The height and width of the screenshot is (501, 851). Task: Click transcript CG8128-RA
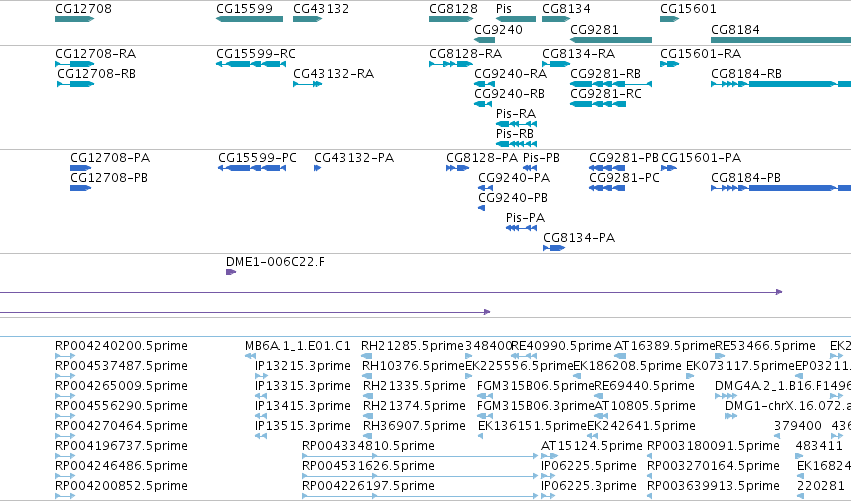[450, 64]
